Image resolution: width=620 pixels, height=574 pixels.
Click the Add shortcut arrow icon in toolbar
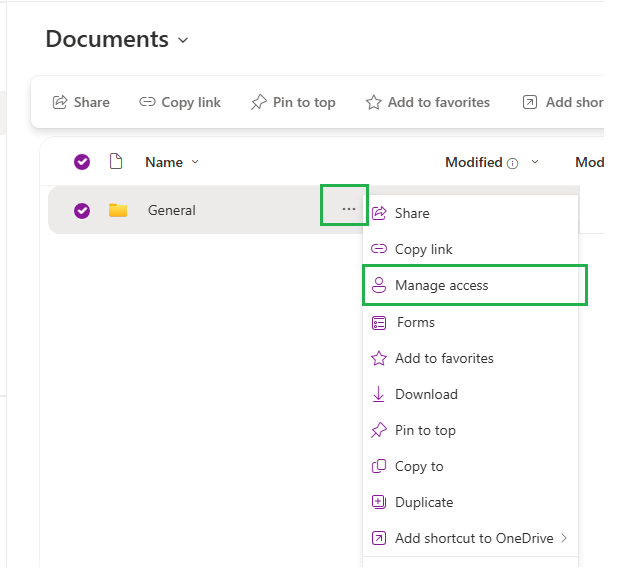tap(530, 102)
